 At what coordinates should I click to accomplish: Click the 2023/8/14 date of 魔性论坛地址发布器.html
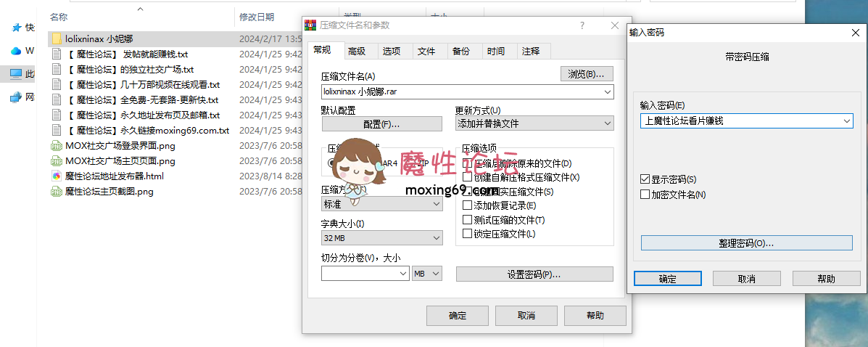coord(270,176)
